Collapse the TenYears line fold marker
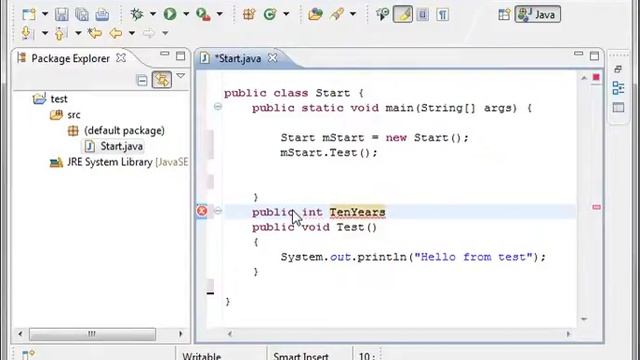640x360 pixels. [x=218, y=211]
